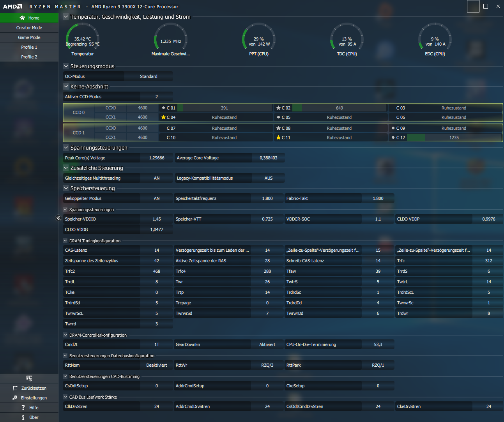The height and width of the screenshot is (422, 504).
Task: Open Einstellungen settings
Action: (x=29, y=398)
